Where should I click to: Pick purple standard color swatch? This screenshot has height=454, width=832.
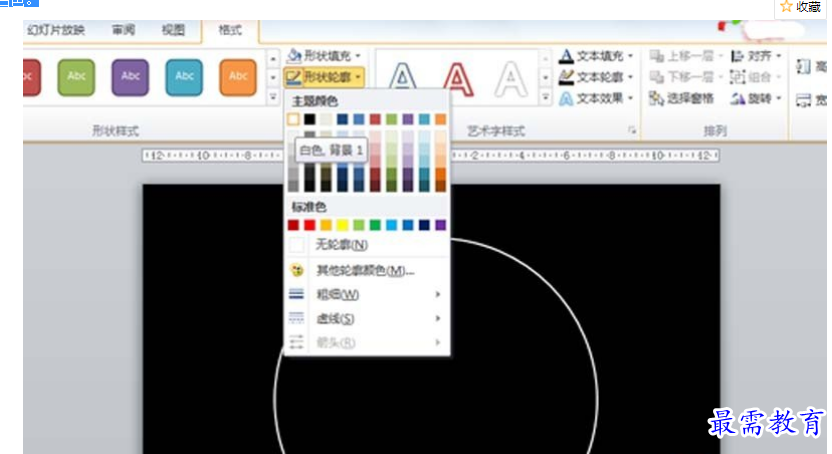tap(440, 225)
